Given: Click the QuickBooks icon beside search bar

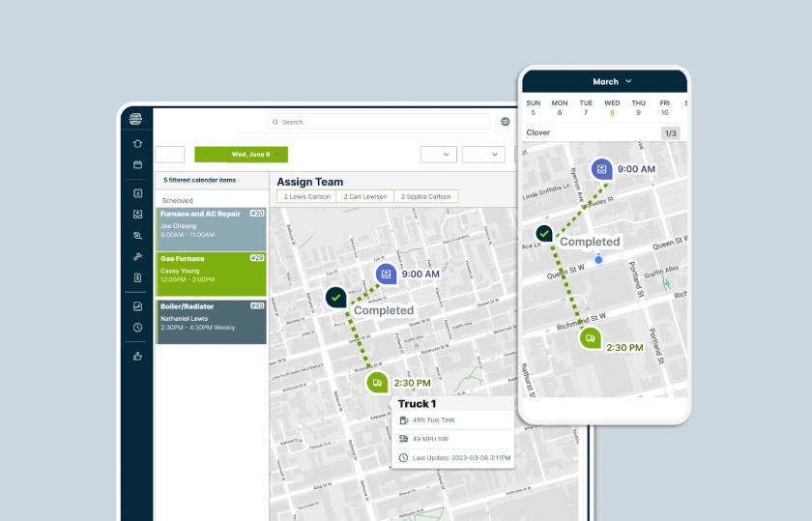Looking at the screenshot, I should pos(505,122).
